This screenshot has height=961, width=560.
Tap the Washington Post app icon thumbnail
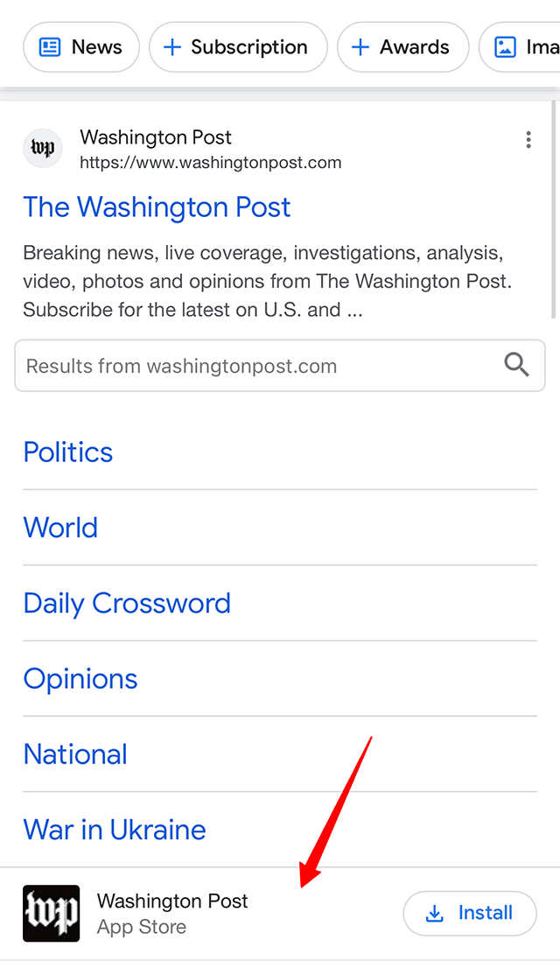pos(51,914)
